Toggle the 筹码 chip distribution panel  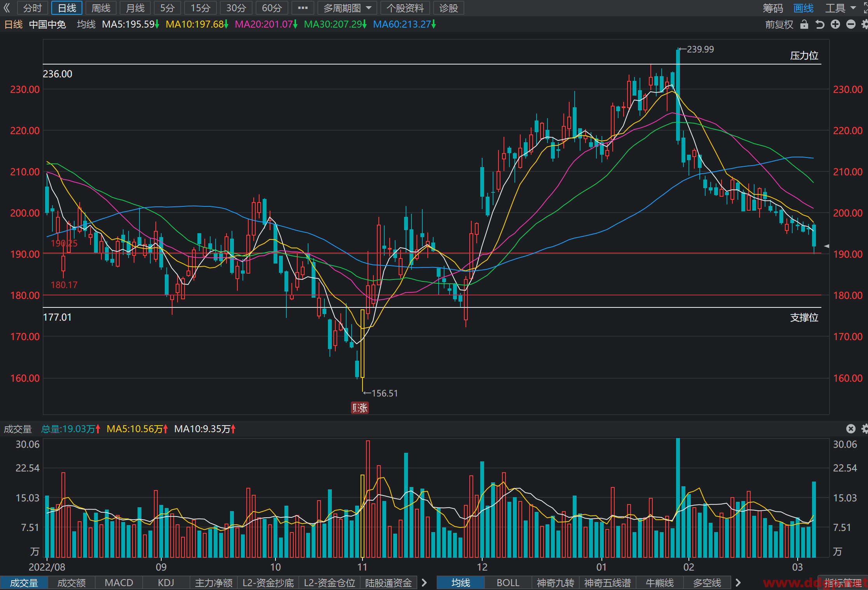pos(773,8)
